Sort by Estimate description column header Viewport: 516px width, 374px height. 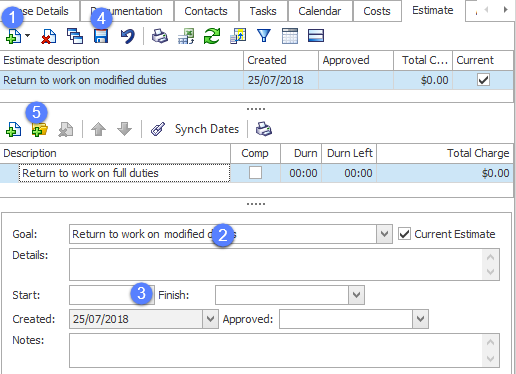click(x=122, y=60)
